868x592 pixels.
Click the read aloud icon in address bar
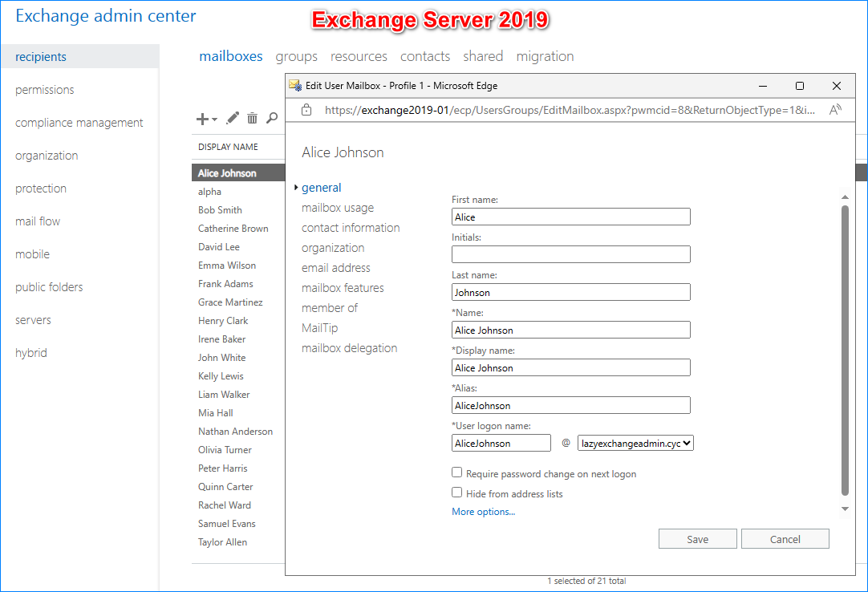(x=835, y=110)
